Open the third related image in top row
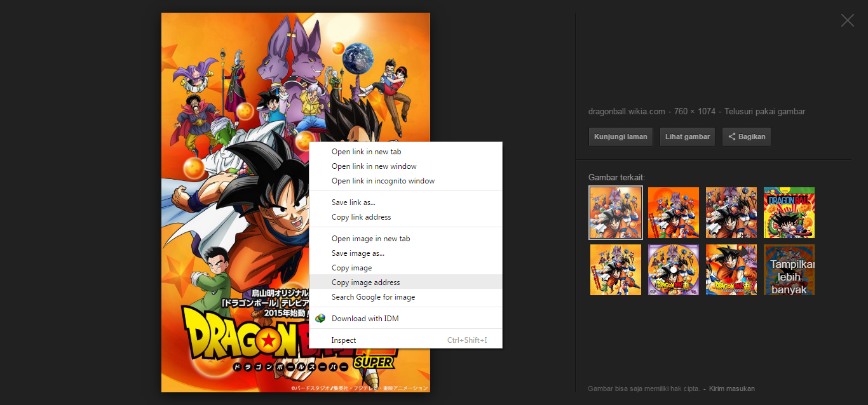The width and height of the screenshot is (868, 405). (x=731, y=213)
